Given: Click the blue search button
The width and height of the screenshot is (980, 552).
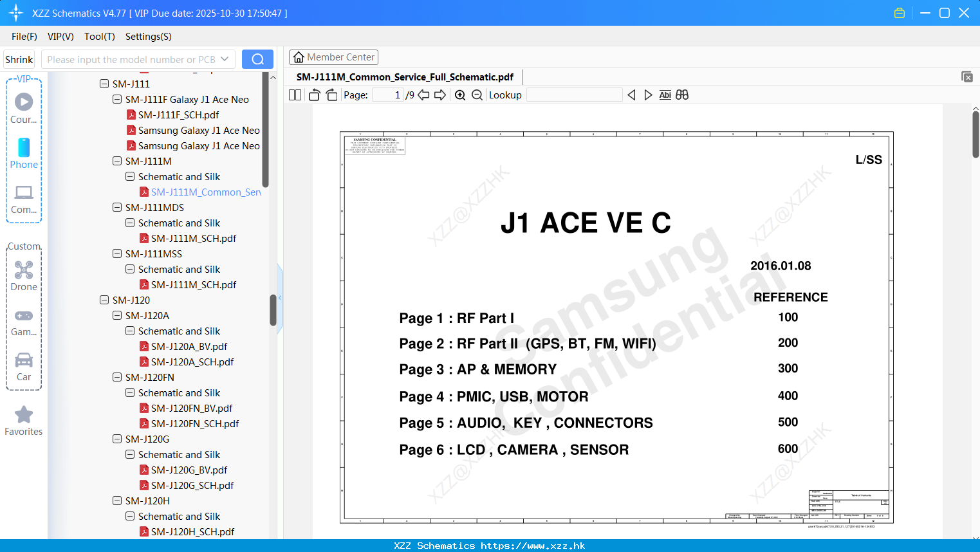Looking at the screenshot, I should [257, 59].
